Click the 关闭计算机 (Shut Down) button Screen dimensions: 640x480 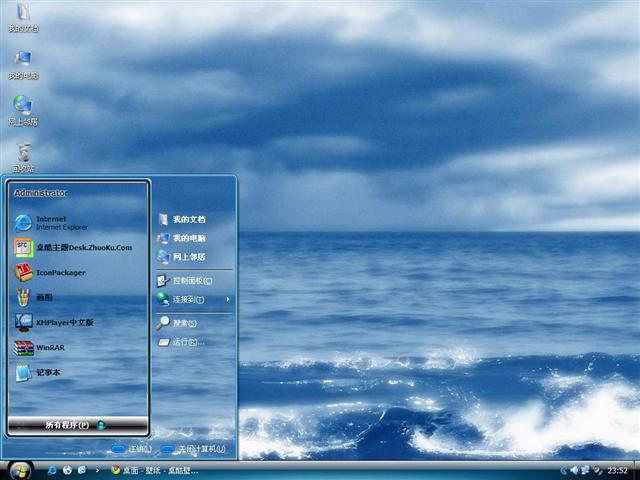194,449
